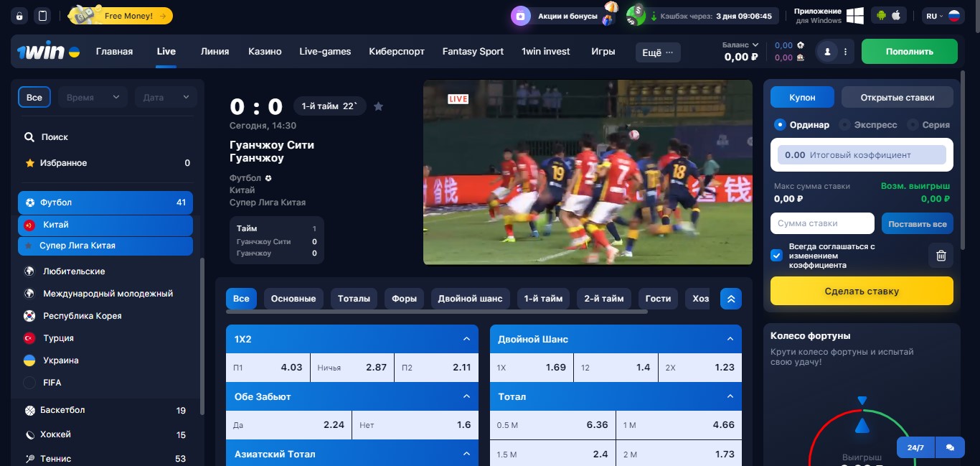The image size is (980, 466).
Task: Click the Ukraine flag icon in sidebar
Action: pyautogui.click(x=29, y=360)
